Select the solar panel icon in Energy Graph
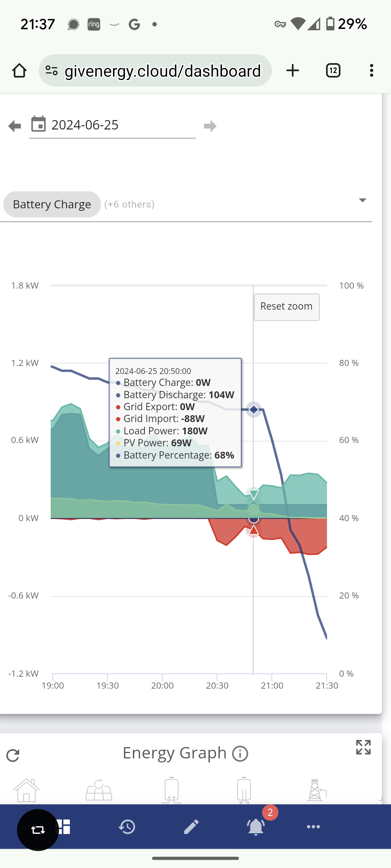This screenshot has height=868, width=391. click(99, 790)
